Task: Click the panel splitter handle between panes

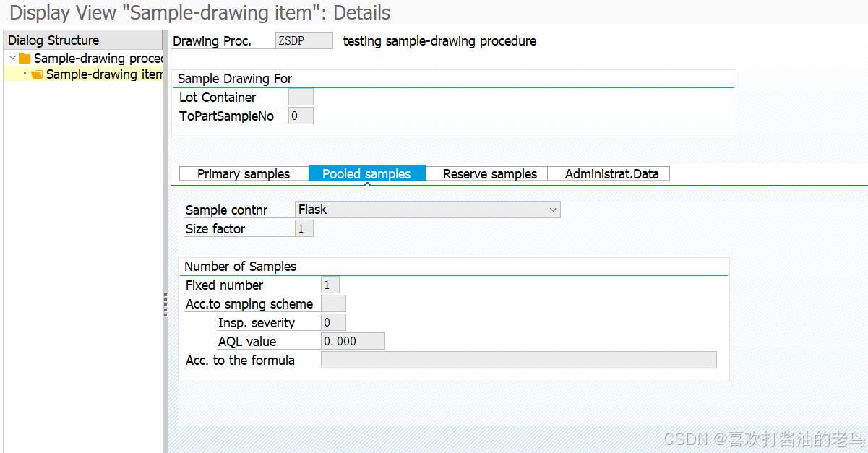Action: [x=166, y=306]
